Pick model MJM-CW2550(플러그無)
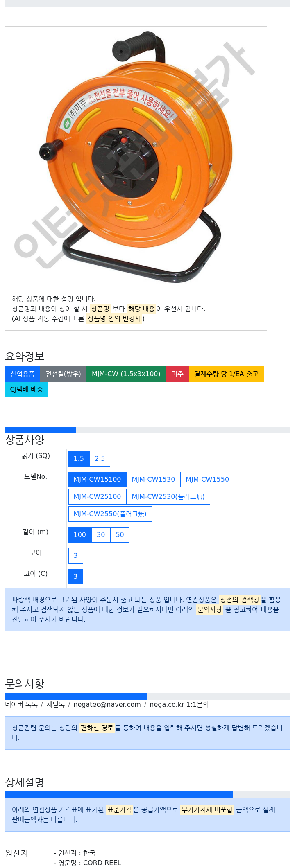The height and width of the screenshot is (868, 295). [x=110, y=514]
